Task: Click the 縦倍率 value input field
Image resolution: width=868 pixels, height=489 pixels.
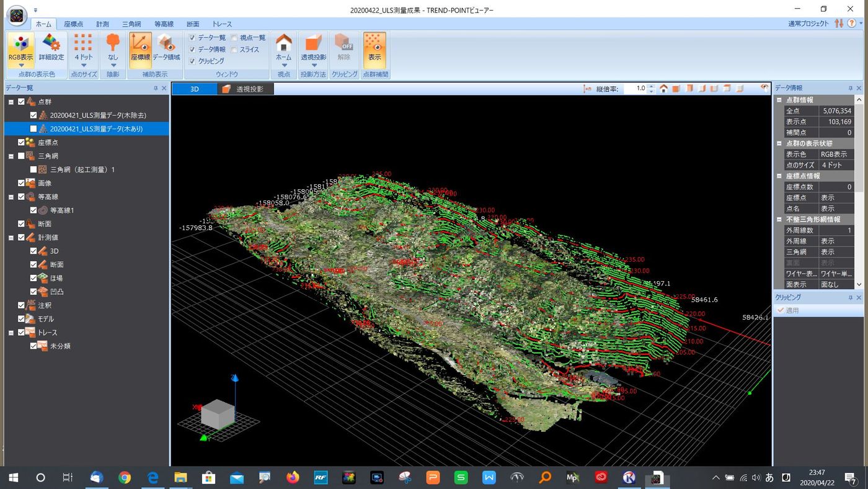Action: (x=635, y=89)
